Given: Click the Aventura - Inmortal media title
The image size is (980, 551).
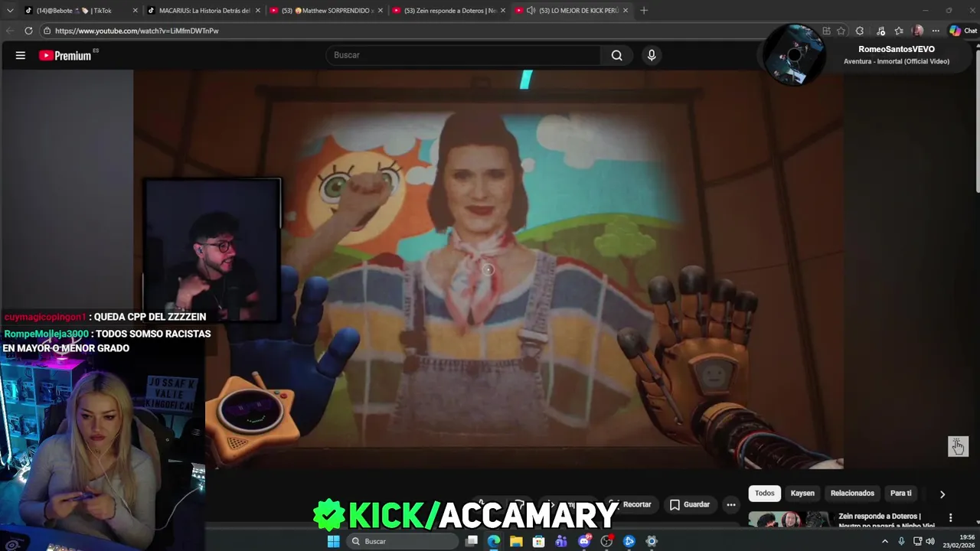Looking at the screenshot, I should pyautogui.click(x=897, y=61).
